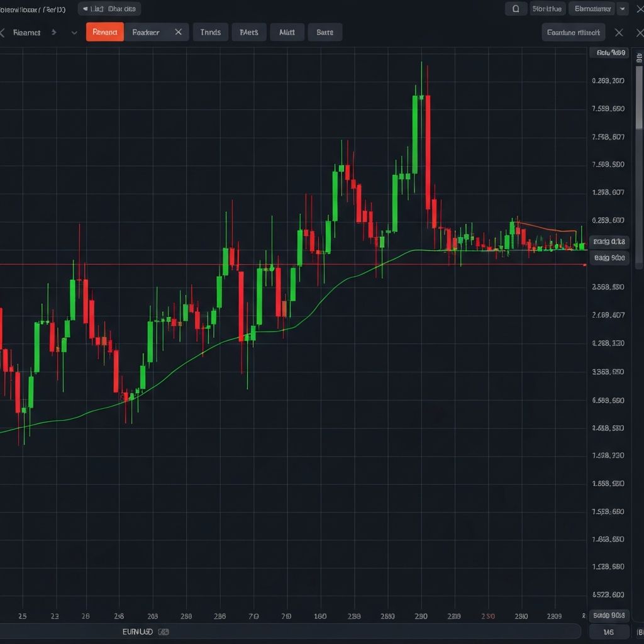644x644 pixels.
Task: Open the dropdown arrow next to Ebmatiumer
Action: (623, 9)
